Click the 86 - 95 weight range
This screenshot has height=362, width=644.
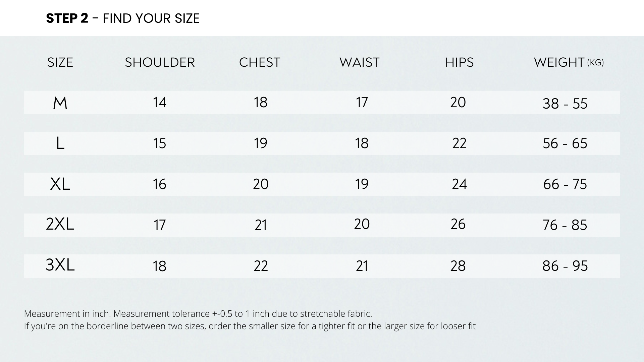[565, 266]
